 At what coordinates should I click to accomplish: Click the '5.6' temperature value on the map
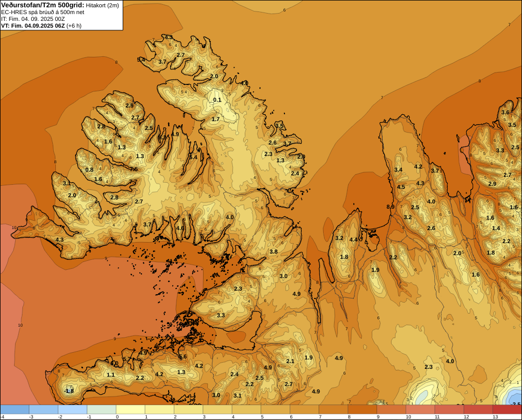tap(182, 356)
